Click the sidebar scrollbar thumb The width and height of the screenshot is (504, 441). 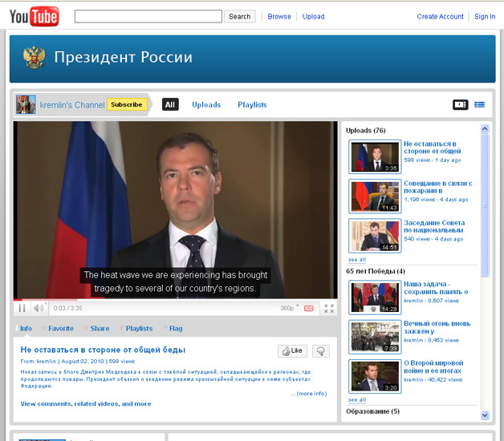pos(485,205)
